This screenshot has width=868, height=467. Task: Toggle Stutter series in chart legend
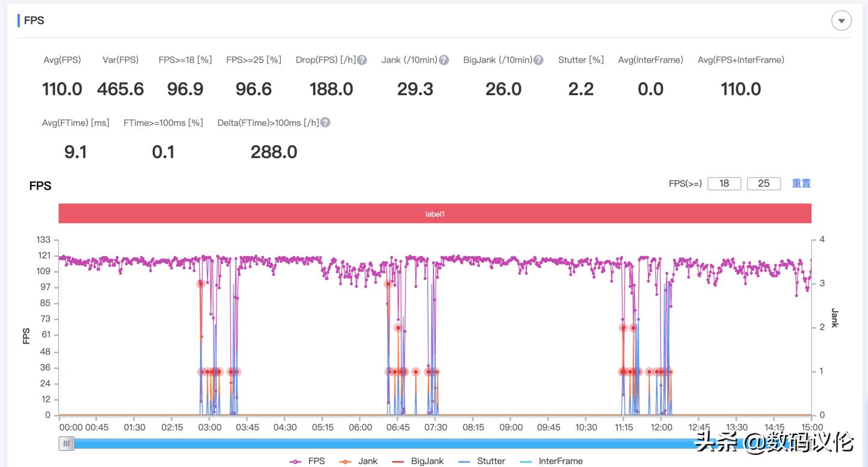pos(482,461)
